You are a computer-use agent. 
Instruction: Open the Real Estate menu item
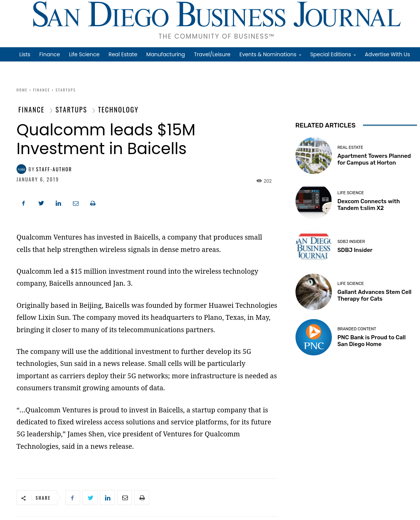coord(123,54)
